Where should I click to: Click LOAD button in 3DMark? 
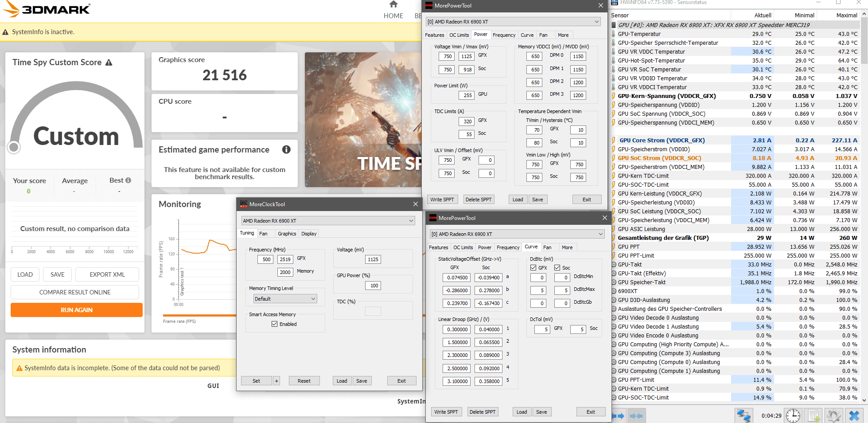pyautogui.click(x=25, y=274)
